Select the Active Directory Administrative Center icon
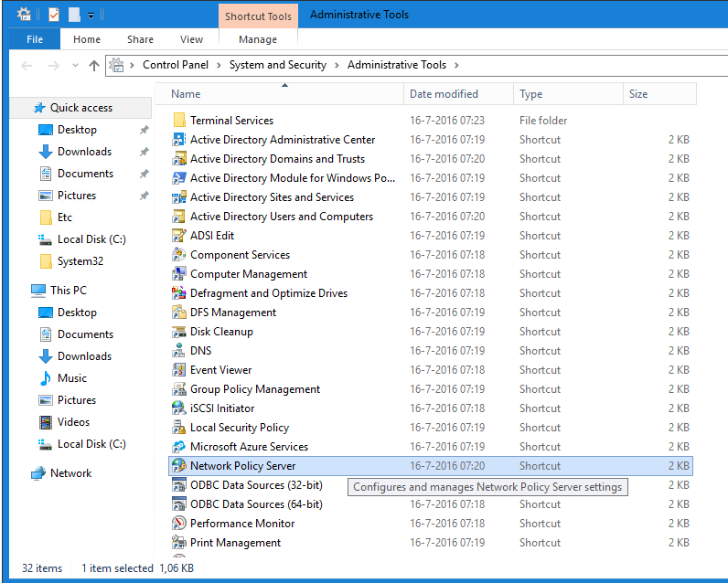 [x=179, y=140]
